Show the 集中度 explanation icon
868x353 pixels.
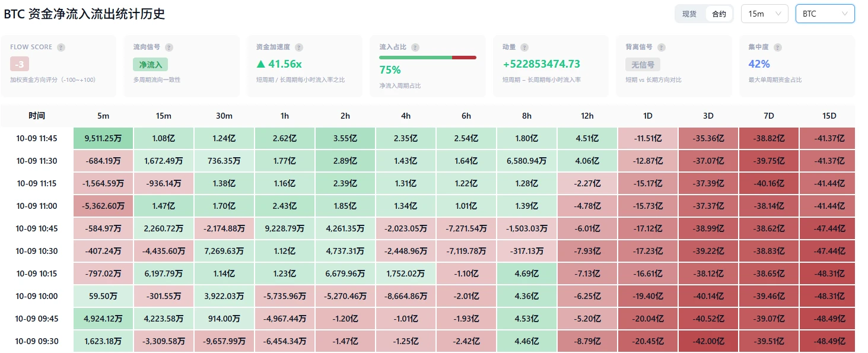coord(778,47)
